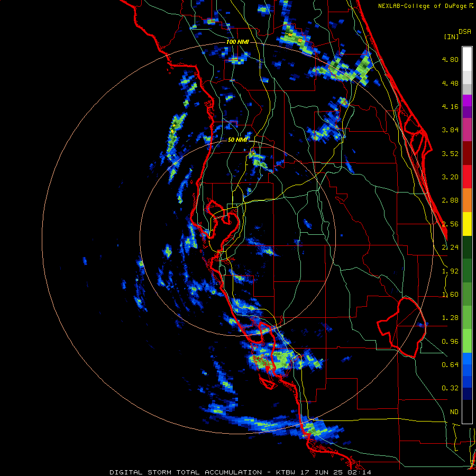Pick the orange legend swatch
This screenshot has width=476, height=476.
pyautogui.click(x=467, y=200)
